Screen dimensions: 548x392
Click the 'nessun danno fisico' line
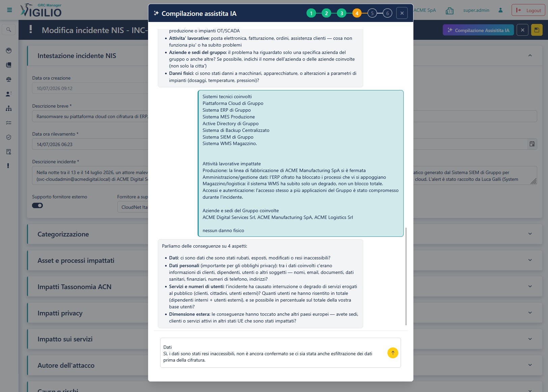(223, 230)
